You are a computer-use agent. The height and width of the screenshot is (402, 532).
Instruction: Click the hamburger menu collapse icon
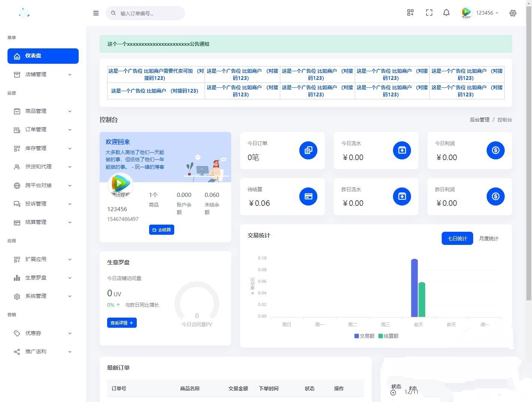96,13
